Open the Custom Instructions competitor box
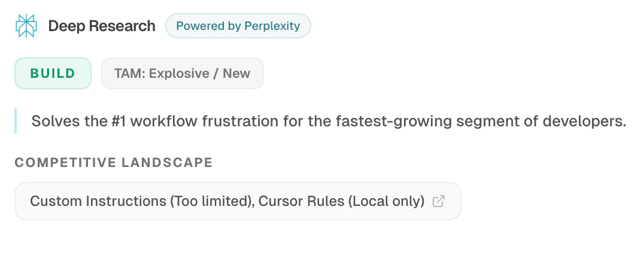Viewport: 644px width, 255px height. click(x=238, y=201)
